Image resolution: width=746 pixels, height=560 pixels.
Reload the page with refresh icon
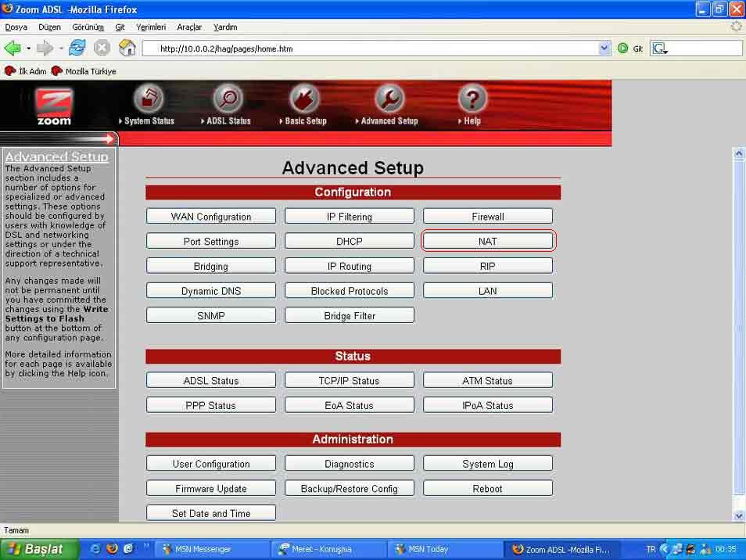(x=77, y=48)
